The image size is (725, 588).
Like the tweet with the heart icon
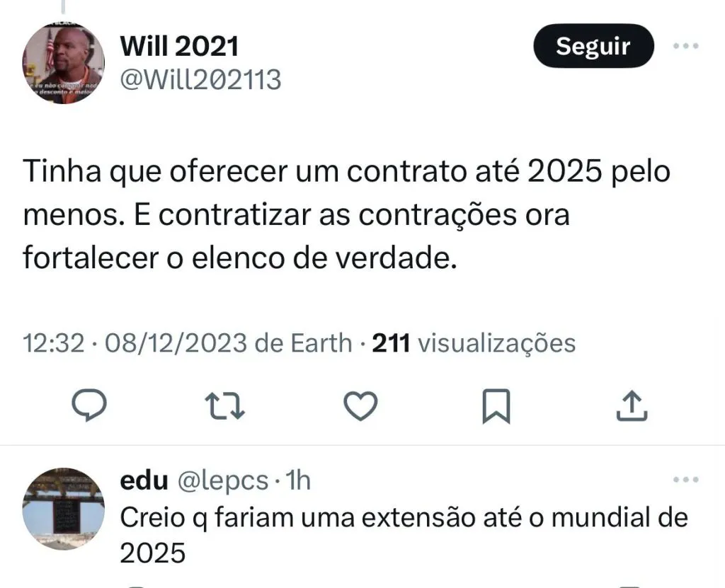pyautogui.click(x=360, y=405)
